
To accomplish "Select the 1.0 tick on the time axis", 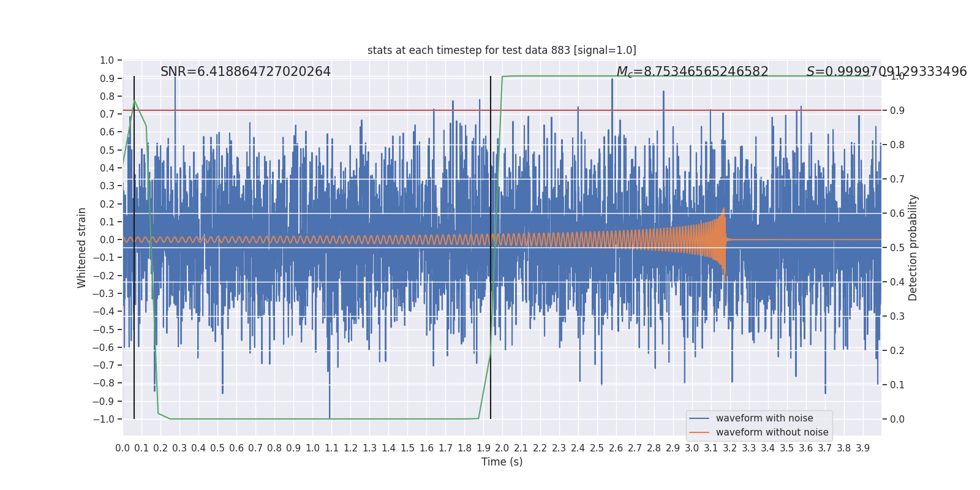I will [x=312, y=448].
